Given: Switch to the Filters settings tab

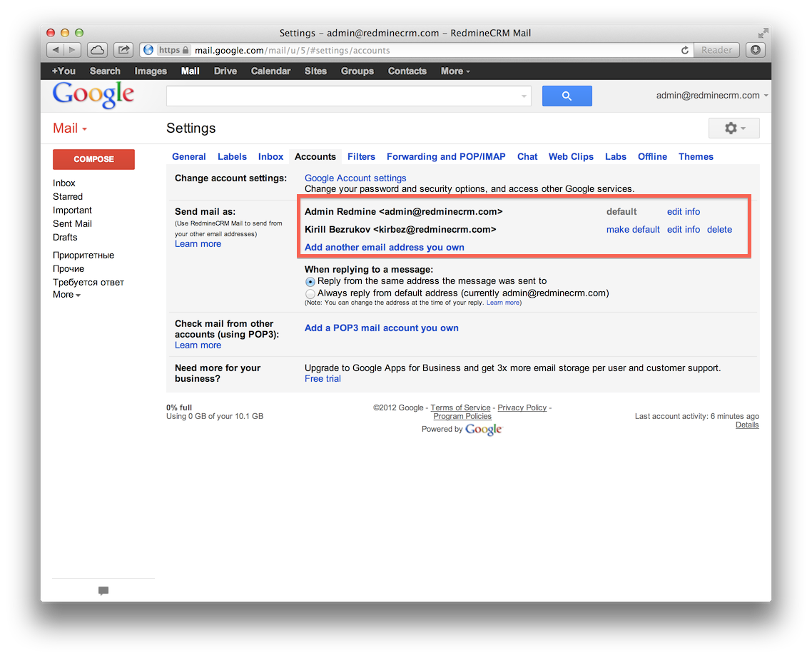Looking at the screenshot, I should [x=361, y=156].
